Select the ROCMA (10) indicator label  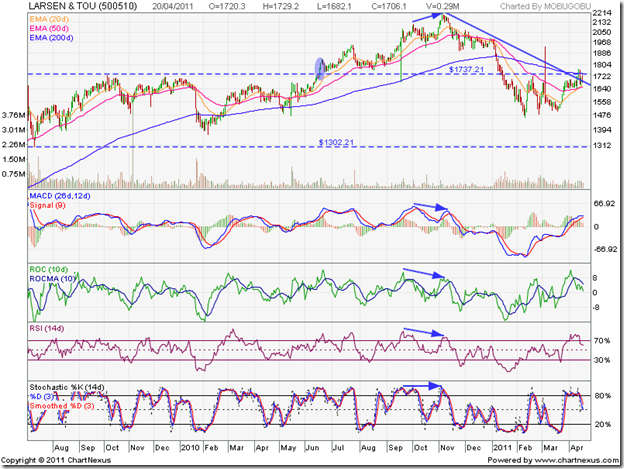52,279
